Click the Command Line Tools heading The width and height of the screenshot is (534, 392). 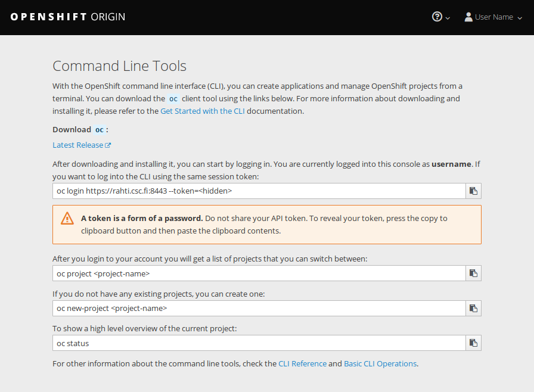(x=120, y=66)
